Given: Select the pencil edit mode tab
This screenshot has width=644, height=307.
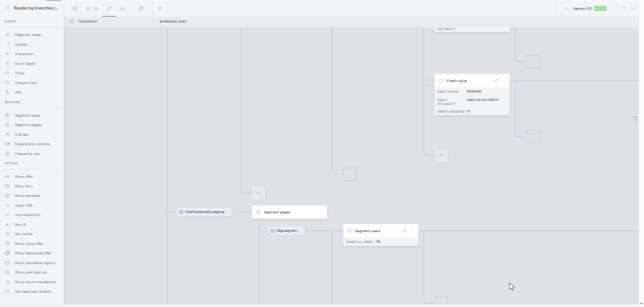Looking at the screenshot, I should pos(109,8).
